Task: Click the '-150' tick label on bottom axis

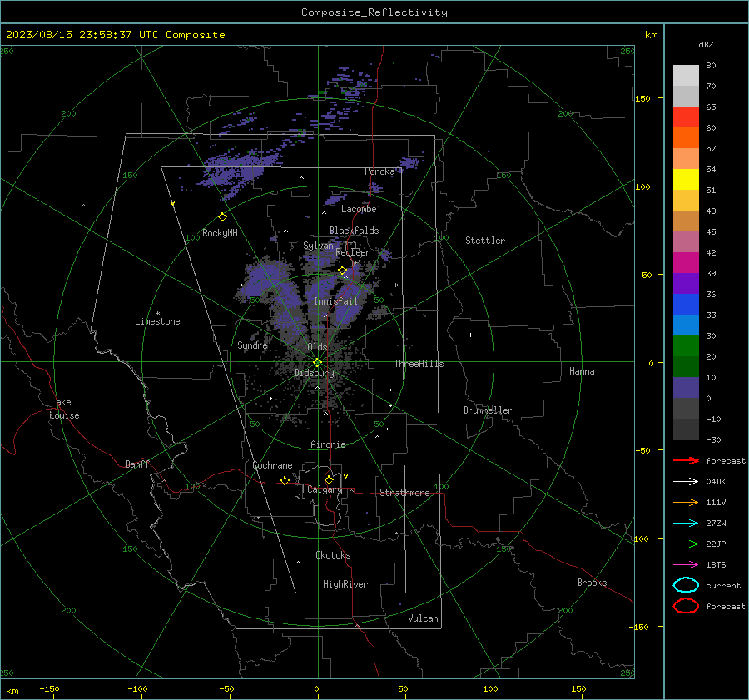Action: (49, 688)
